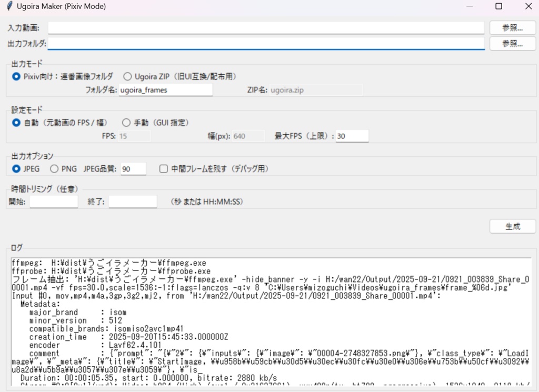Viewport: 539px width, 392px height.
Task: Click the FPS field showing 15
Action: tap(134, 136)
